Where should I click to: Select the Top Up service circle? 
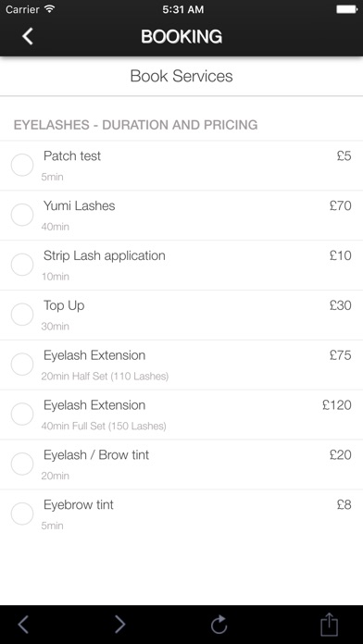(22, 315)
